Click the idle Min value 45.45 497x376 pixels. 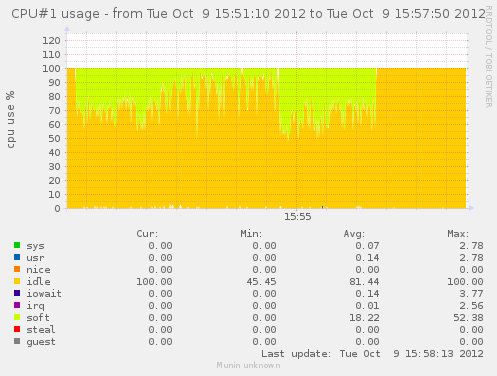261,282
